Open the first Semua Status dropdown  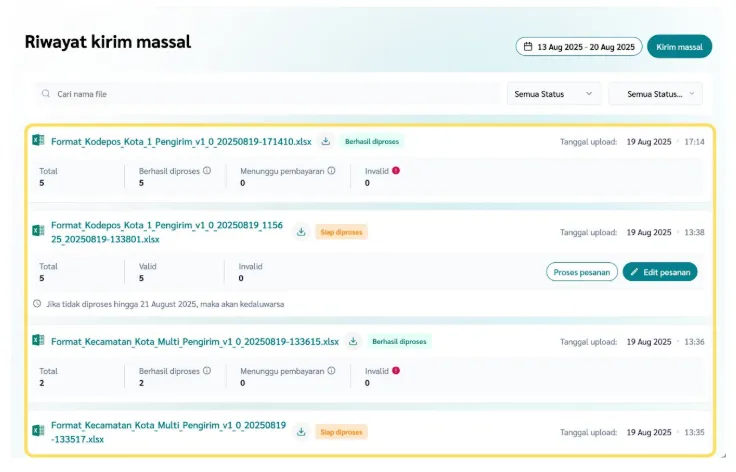pos(553,94)
